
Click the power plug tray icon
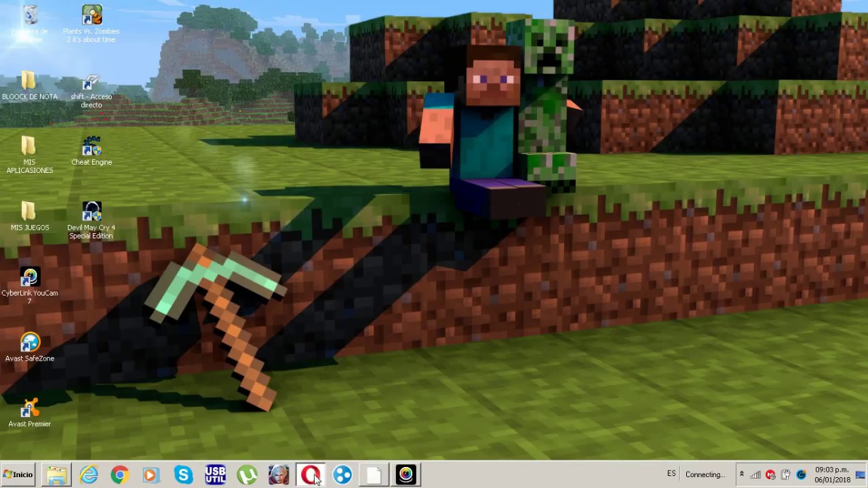point(785,475)
